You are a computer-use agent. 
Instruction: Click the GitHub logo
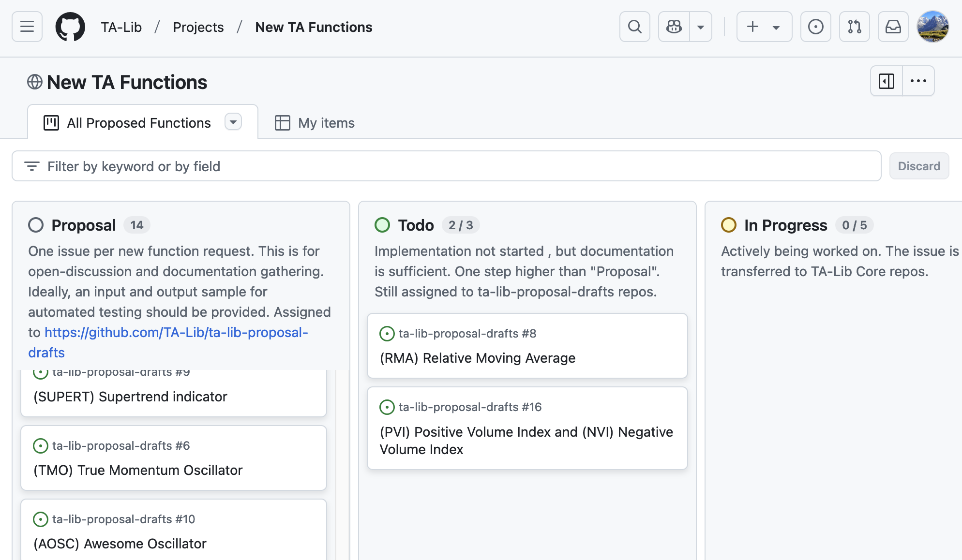pyautogui.click(x=70, y=27)
